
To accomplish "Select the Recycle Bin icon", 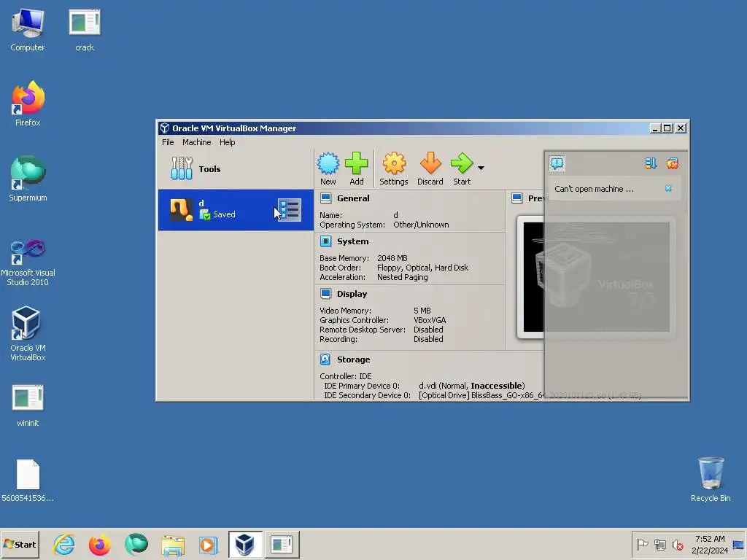I will (711, 480).
